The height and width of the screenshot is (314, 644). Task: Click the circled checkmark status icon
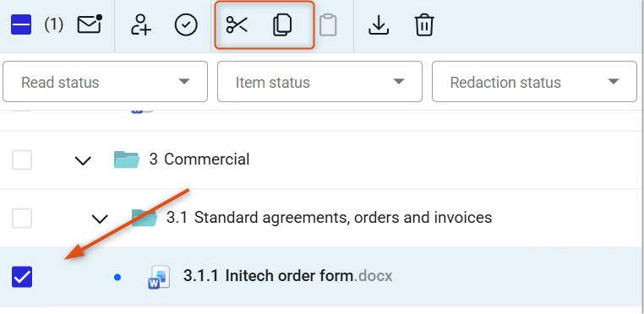click(186, 24)
